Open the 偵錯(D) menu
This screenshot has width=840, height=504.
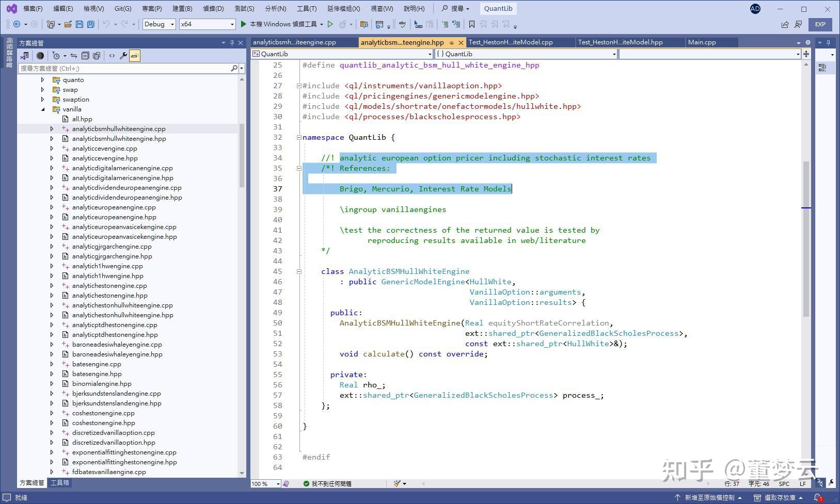click(213, 9)
